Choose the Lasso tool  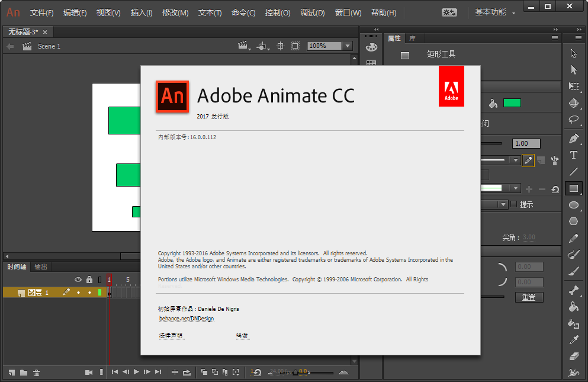point(573,118)
